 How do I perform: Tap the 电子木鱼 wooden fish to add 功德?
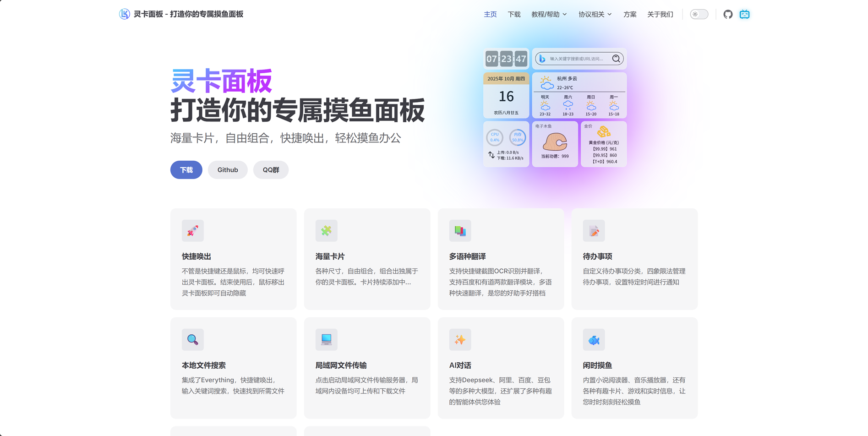click(x=555, y=142)
